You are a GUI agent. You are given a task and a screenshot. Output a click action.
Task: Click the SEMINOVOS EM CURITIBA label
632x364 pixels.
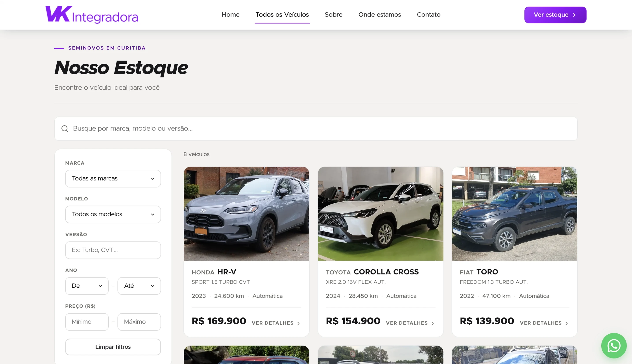pyautogui.click(x=107, y=48)
